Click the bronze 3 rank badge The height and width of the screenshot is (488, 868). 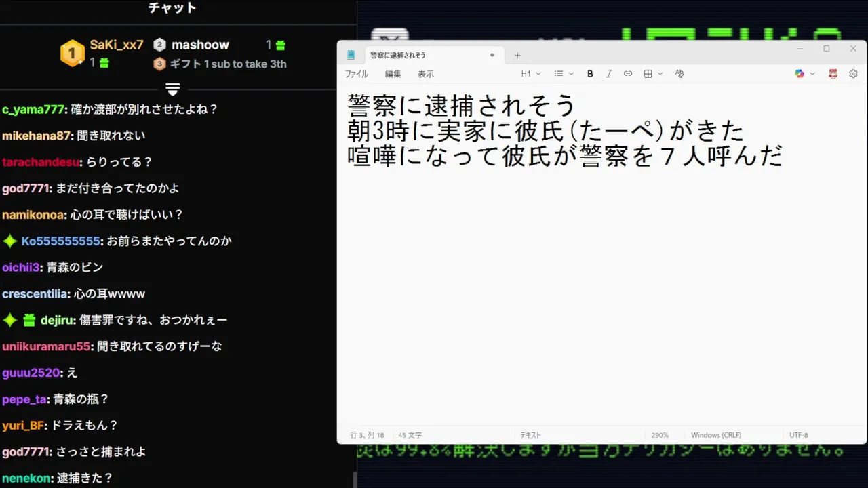click(x=159, y=64)
